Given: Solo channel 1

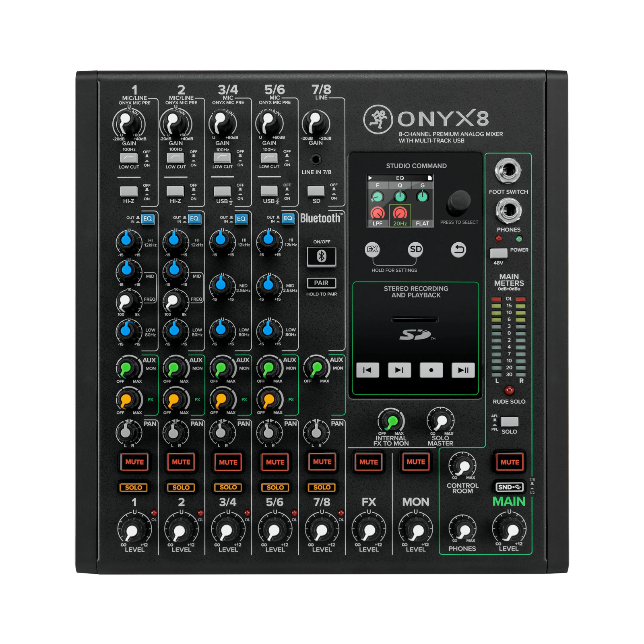Looking at the screenshot, I should point(134,487).
